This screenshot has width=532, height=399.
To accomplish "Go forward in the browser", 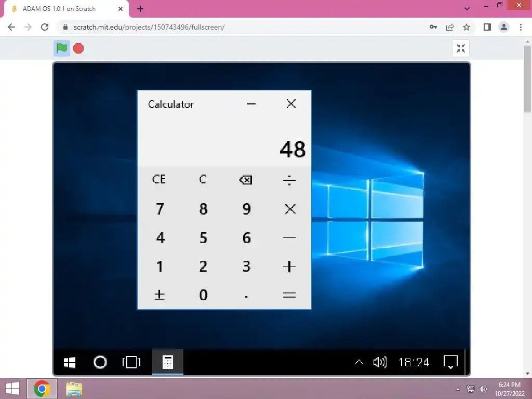I will (28, 27).
